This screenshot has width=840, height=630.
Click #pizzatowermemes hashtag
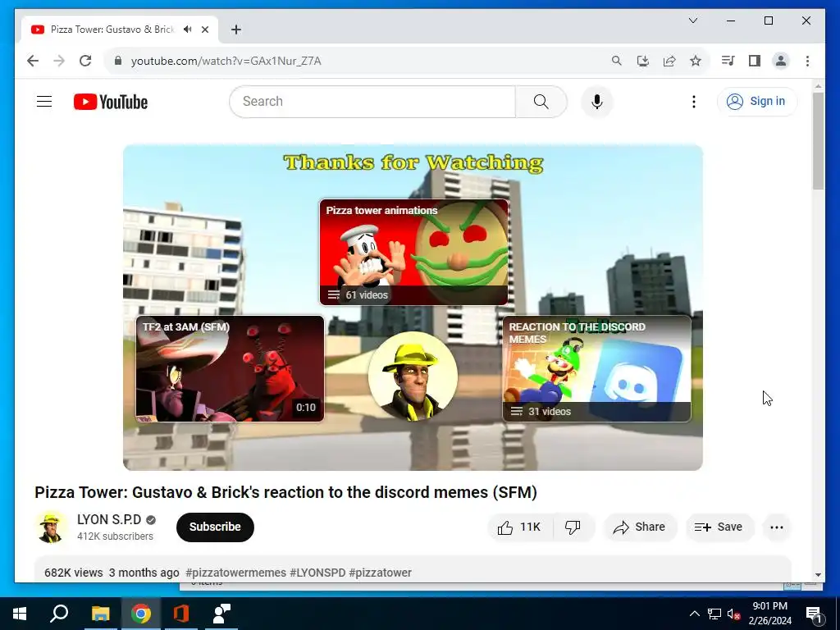(235, 573)
